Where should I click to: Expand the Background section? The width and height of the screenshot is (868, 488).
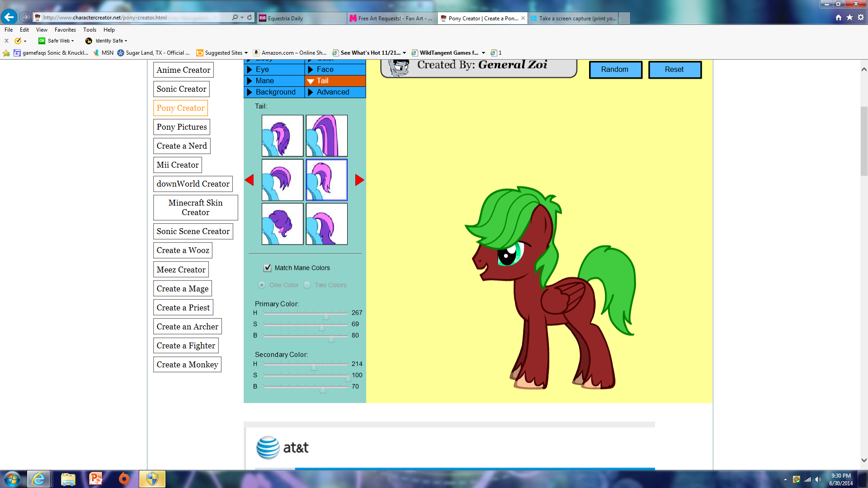point(274,92)
